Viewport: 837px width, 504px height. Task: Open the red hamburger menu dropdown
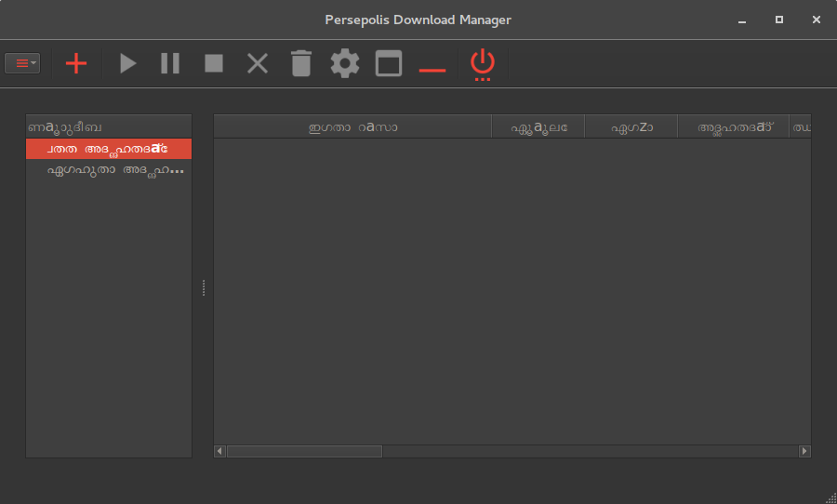point(22,63)
